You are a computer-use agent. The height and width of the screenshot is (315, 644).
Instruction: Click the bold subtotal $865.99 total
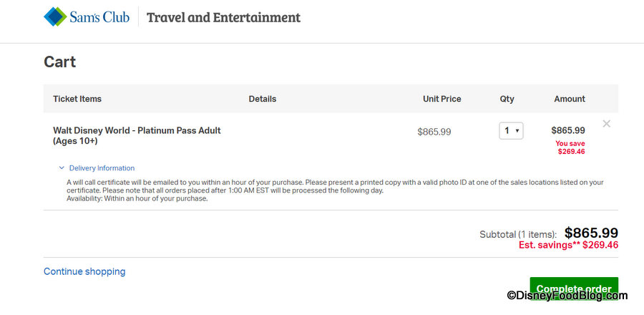591,233
